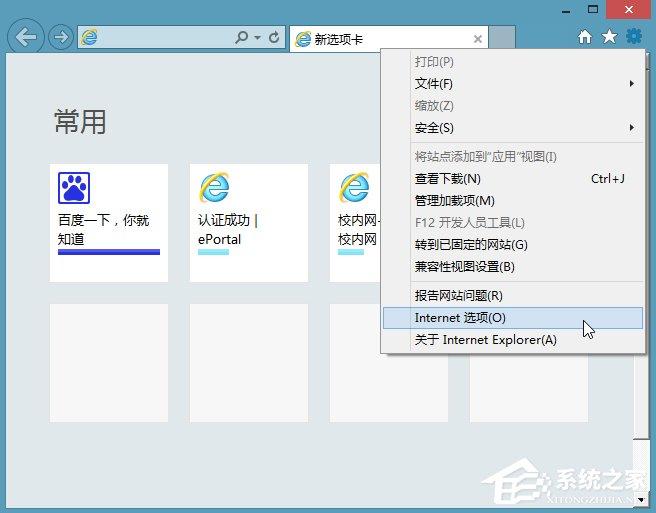Minimize the browser window

[x=566, y=10]
